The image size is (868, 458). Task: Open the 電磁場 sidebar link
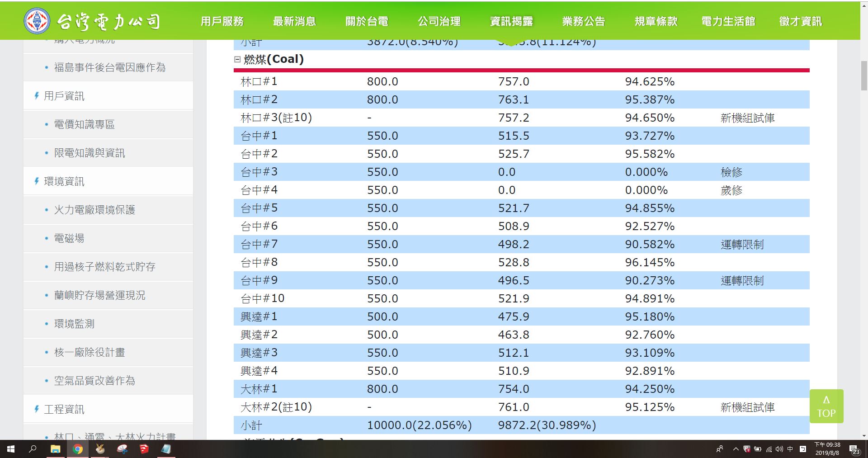[x=69, y=238]
